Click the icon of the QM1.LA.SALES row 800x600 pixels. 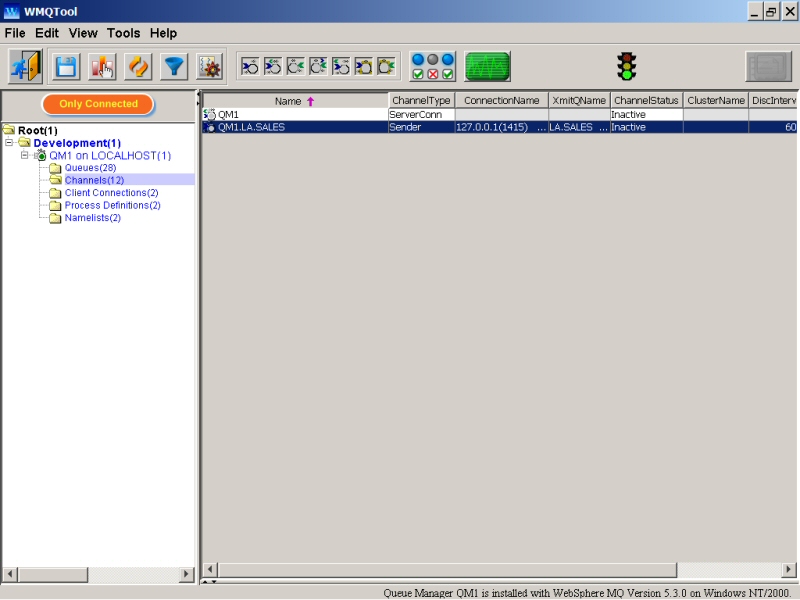(x=209, y=127)
